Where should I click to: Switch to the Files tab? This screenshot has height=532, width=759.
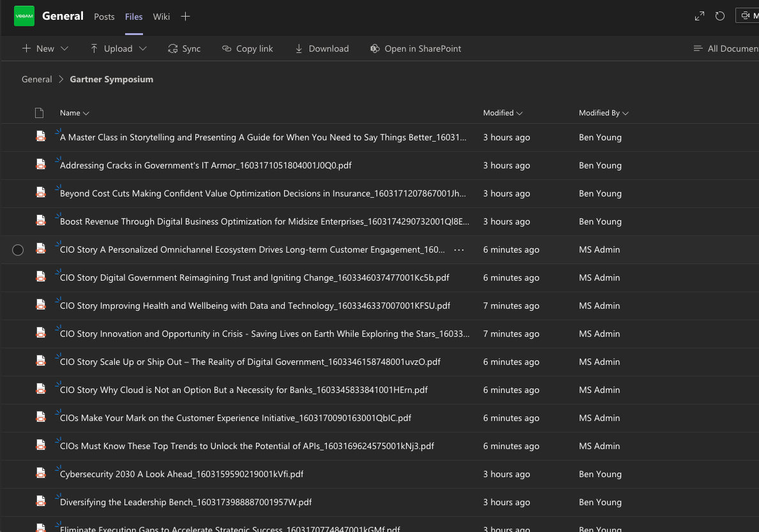click(x=133, y=17)
